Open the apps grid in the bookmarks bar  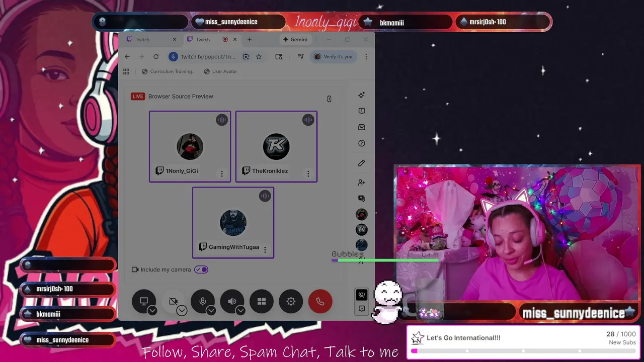[126, 71]
